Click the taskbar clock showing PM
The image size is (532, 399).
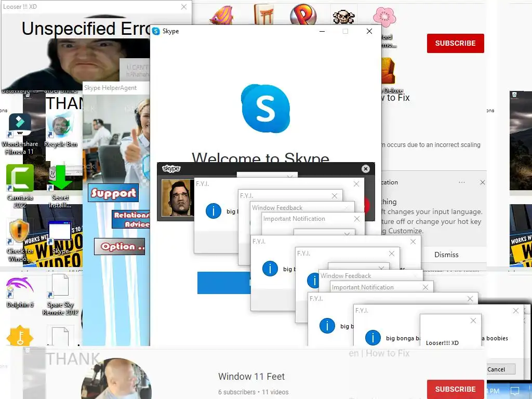pos(493,391)
